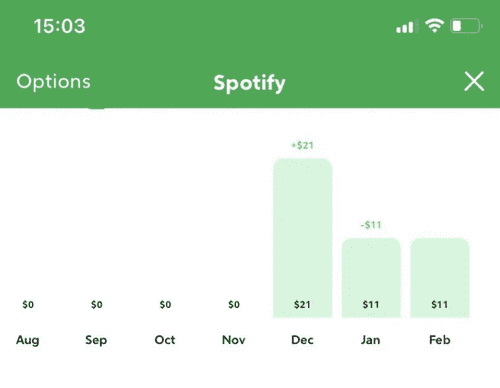Select the December spending bar
Screen dimensions: 500x388
(x=303, y=238)
